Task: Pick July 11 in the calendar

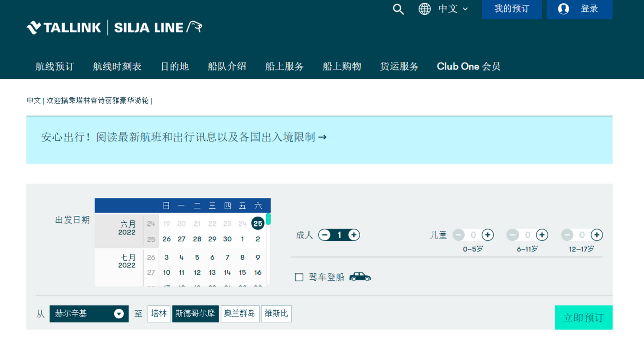Action: point(182,272)
